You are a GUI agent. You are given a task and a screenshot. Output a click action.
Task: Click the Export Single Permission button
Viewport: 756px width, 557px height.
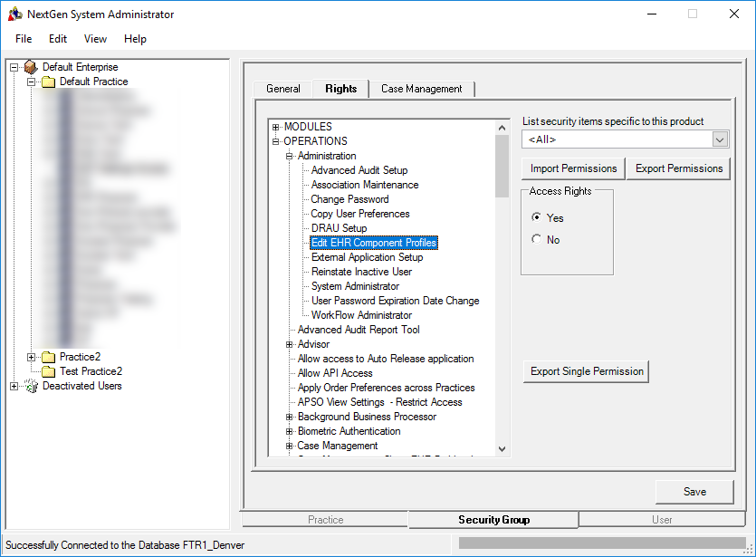coord(587,372)
